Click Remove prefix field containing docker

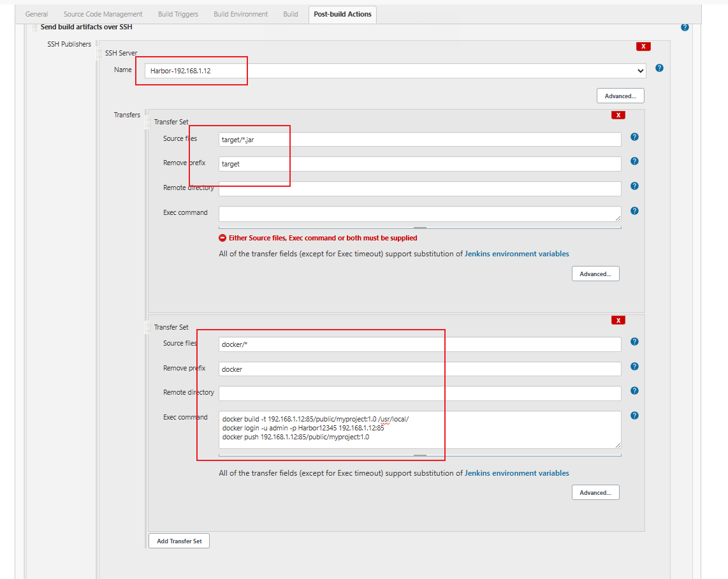(419, 369)
